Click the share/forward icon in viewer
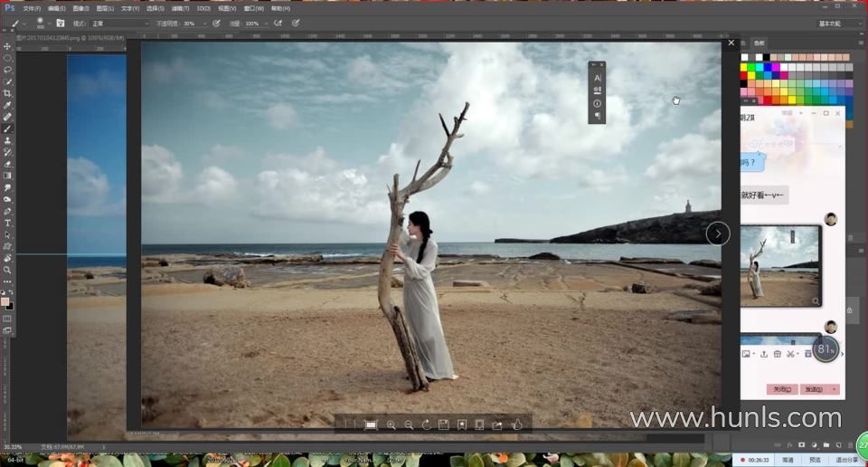The width and height of the screenshot is (868, 467). click(497, 424)
